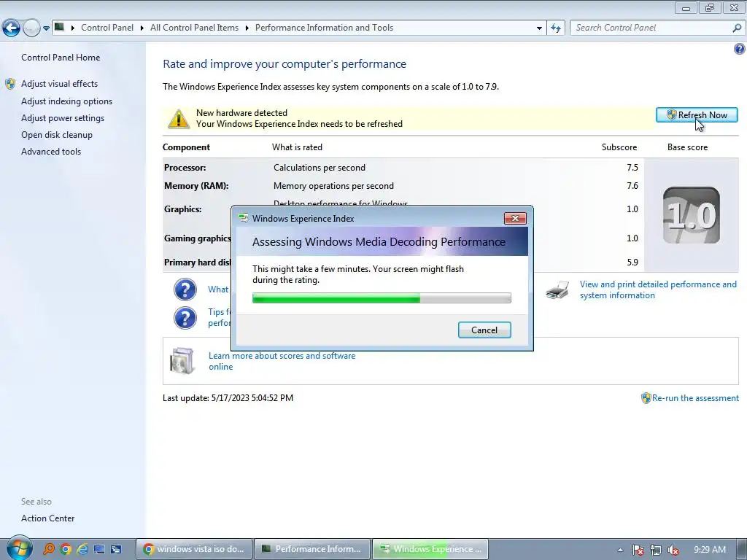Click the Last update timestamp text

(x=228, y=398)
